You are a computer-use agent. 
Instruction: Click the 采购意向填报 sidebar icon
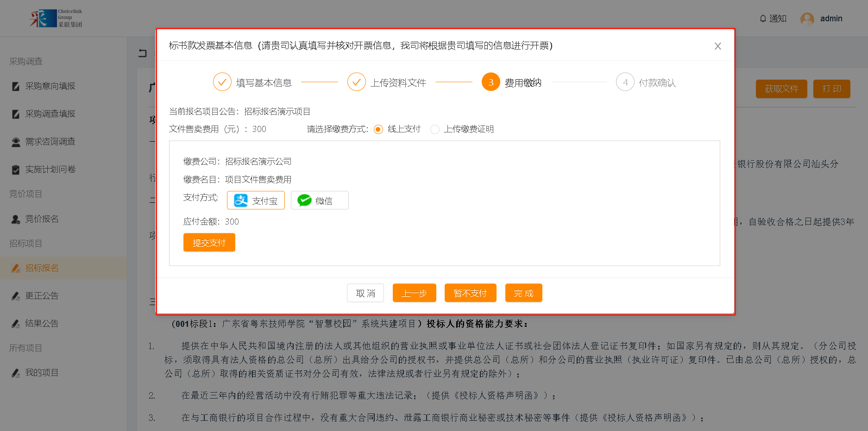16,86
